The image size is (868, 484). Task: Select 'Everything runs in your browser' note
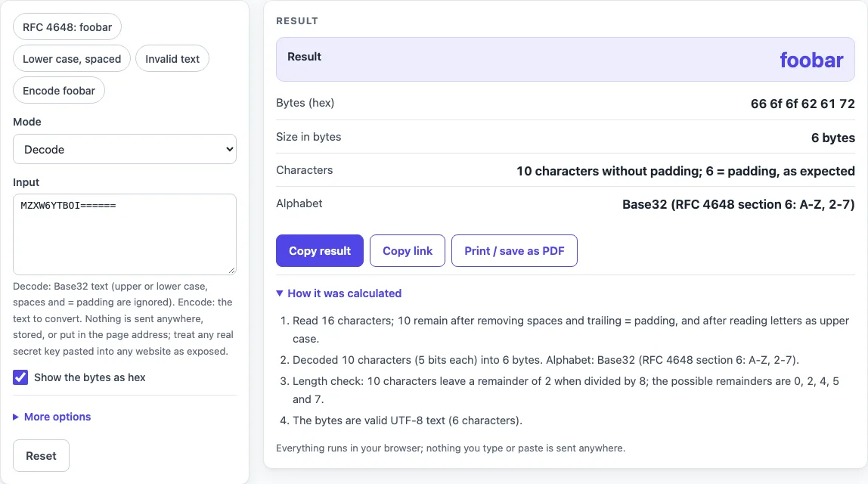451,448
